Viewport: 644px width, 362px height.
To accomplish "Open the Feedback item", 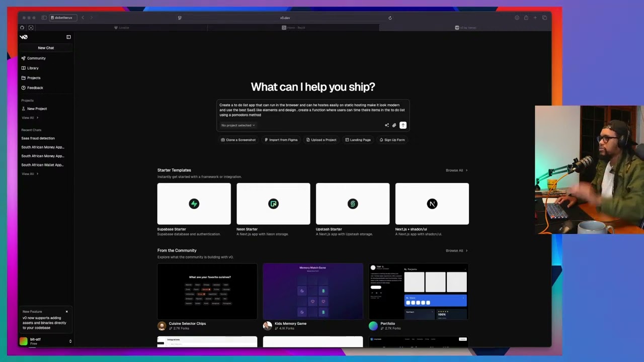I will [x=35, y=87].
